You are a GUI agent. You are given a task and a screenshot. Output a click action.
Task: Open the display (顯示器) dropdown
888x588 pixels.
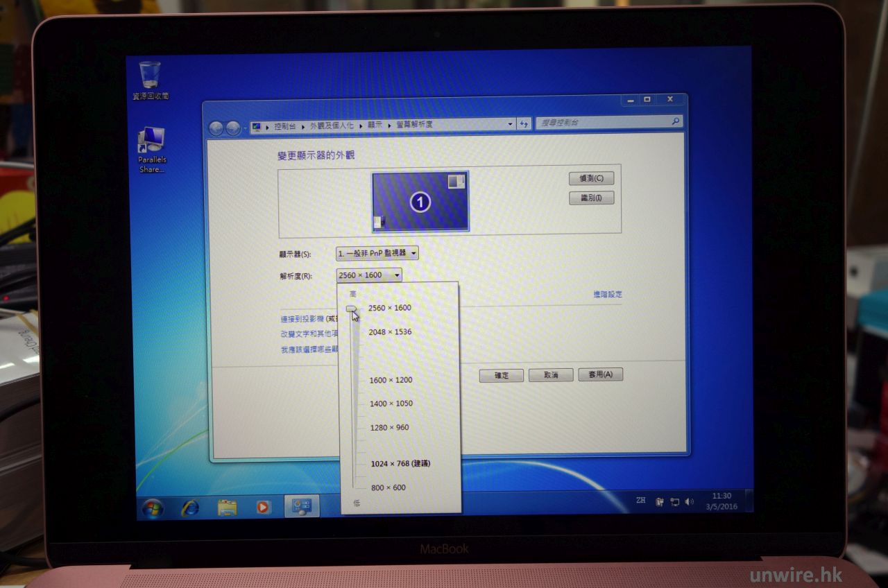click(377, 253)
